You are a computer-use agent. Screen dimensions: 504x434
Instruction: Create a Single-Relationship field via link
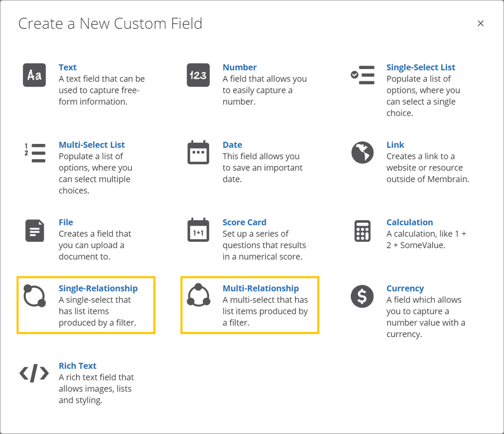(98, 288)
